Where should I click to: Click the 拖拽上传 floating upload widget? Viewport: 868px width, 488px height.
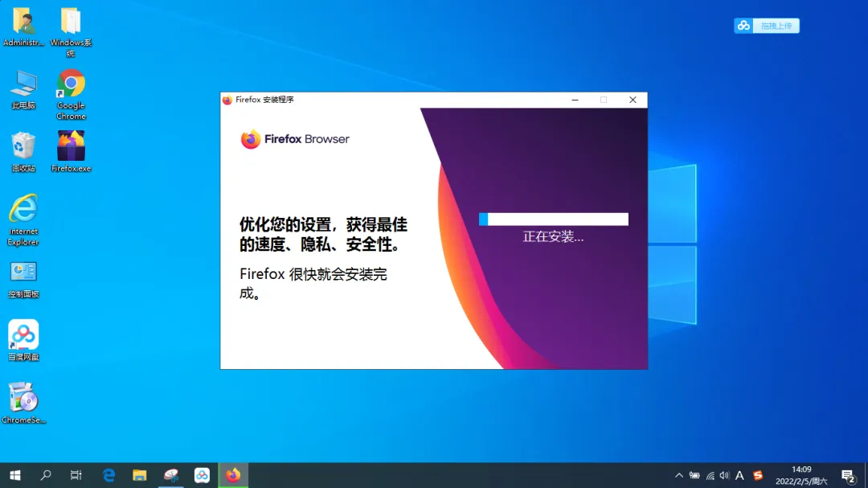(x=767, y=26)
